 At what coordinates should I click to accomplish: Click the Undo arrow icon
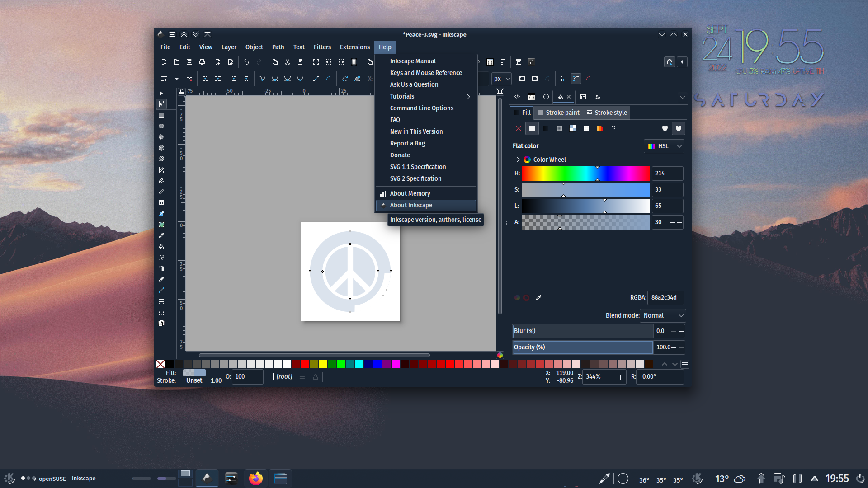coord(246,62)
